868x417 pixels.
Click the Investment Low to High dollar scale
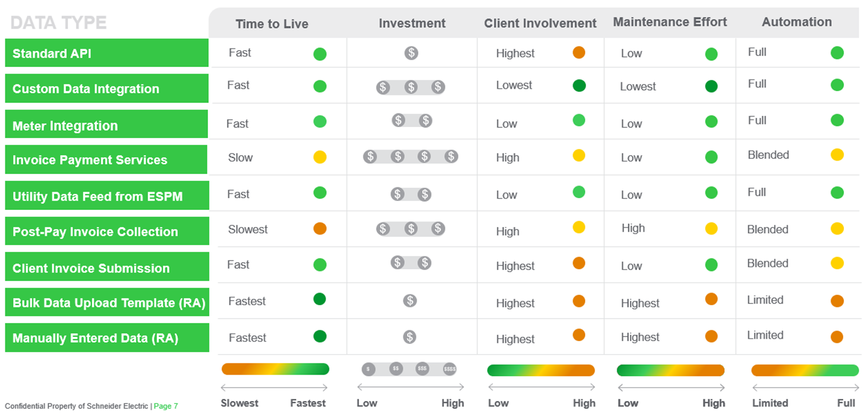click(x=409, y=369)
